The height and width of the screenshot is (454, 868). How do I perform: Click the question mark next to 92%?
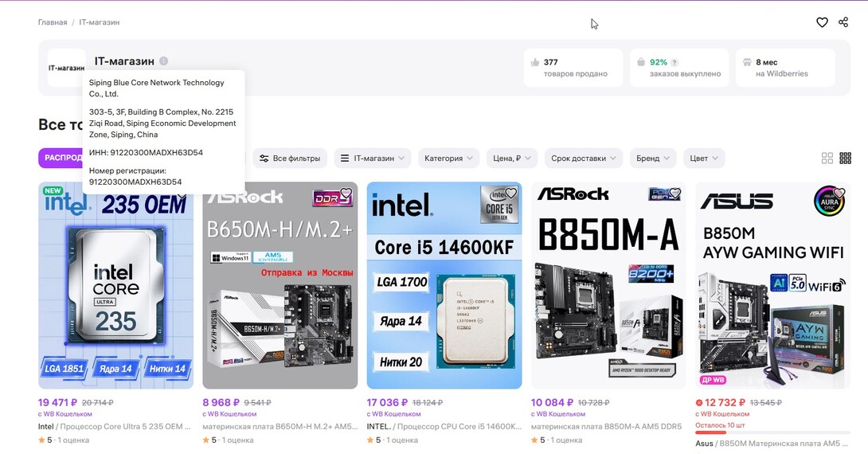click(674, 62)
